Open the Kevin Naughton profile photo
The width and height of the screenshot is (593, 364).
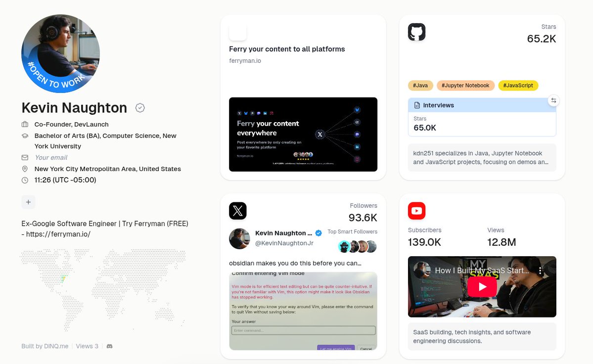click(61, 54)
